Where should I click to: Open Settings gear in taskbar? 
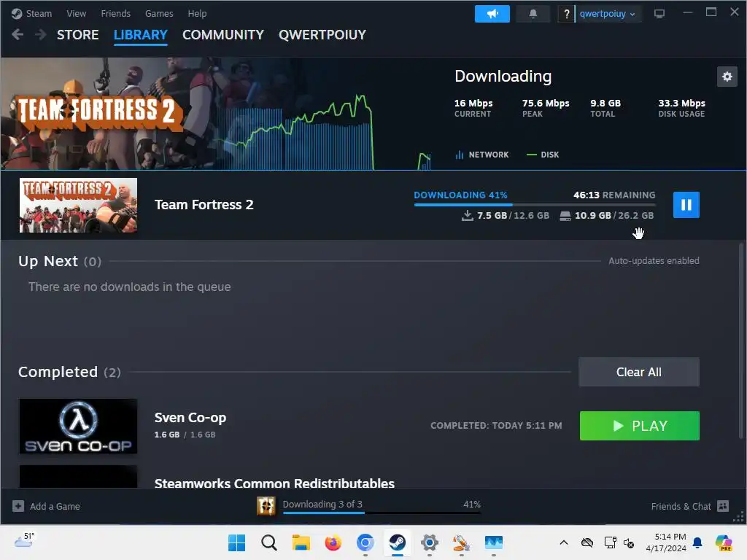tap(429, 542)
